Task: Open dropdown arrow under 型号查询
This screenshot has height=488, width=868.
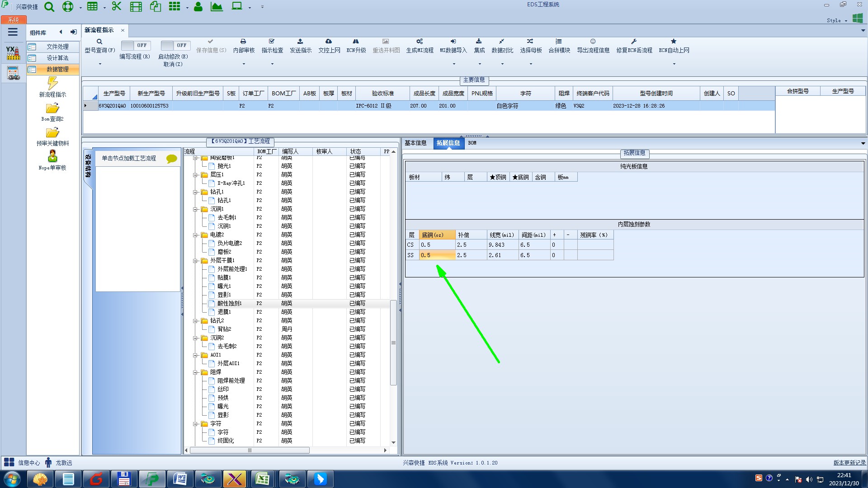Action: click(100, 64)
